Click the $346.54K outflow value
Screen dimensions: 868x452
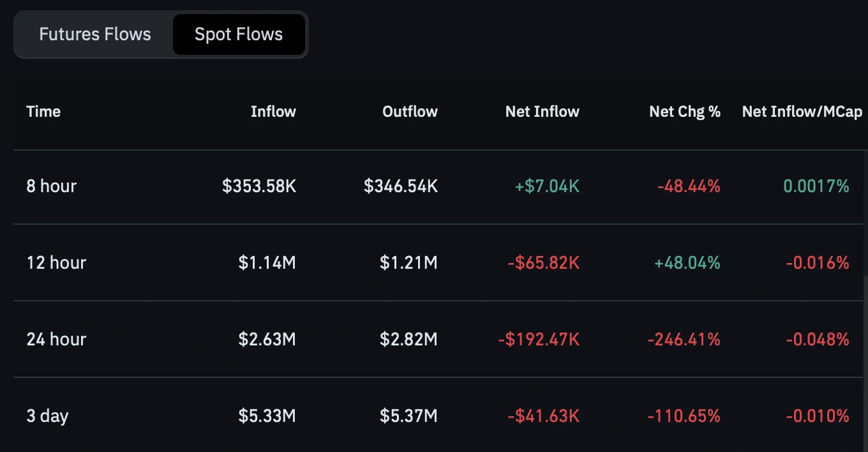[x=401, y=186]
